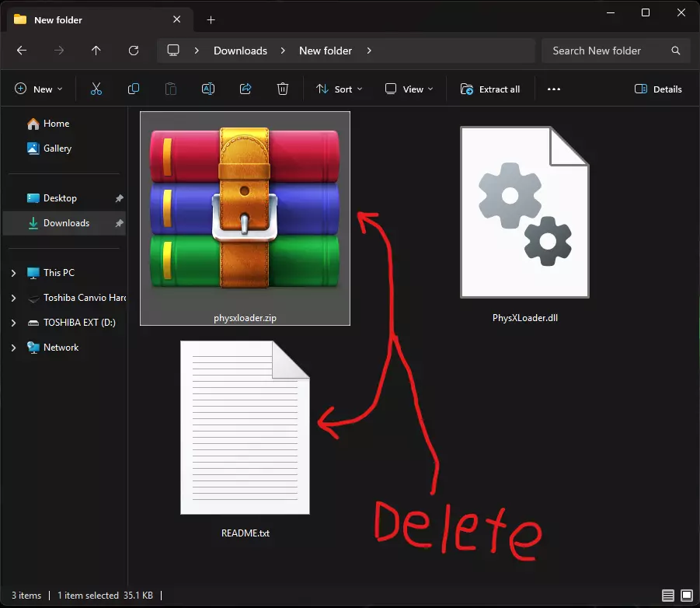Click the Copy icon in toolbar

[x=134, y=89]
